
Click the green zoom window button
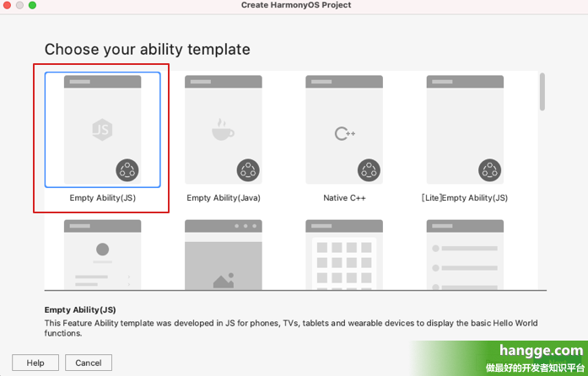(x=33, y=5)
